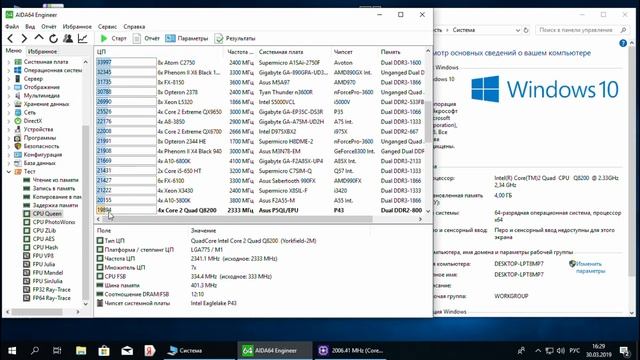The width and height of the screenshot is (640, 360).
Task: Select the Безопасность shield icon item
Action: click(18, 146)
